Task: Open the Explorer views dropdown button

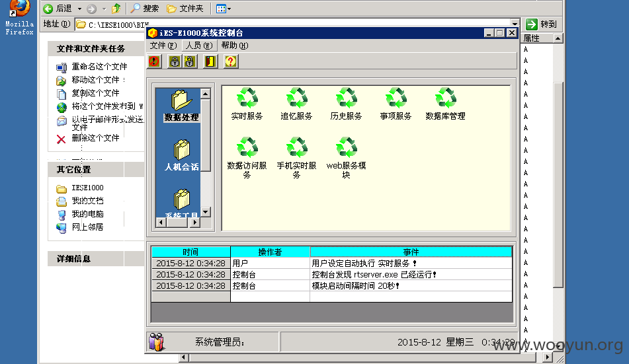Action: click(224, 9)
